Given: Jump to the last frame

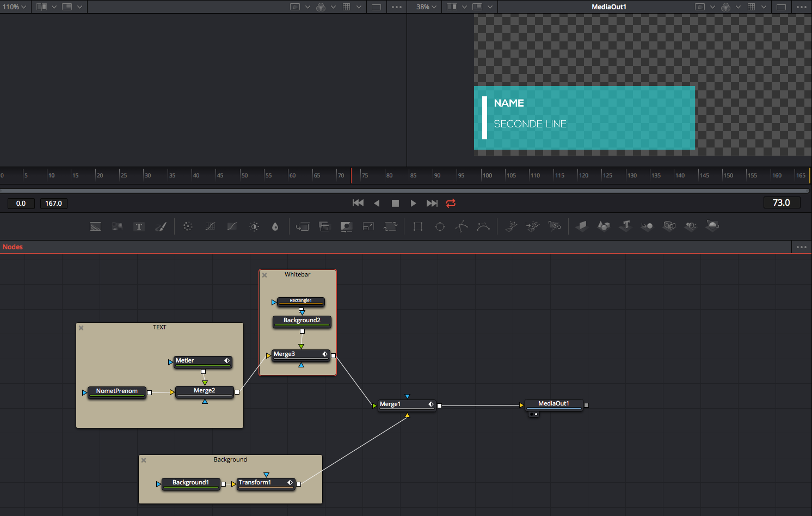Looking at the screenshot, I should point(432,203).
